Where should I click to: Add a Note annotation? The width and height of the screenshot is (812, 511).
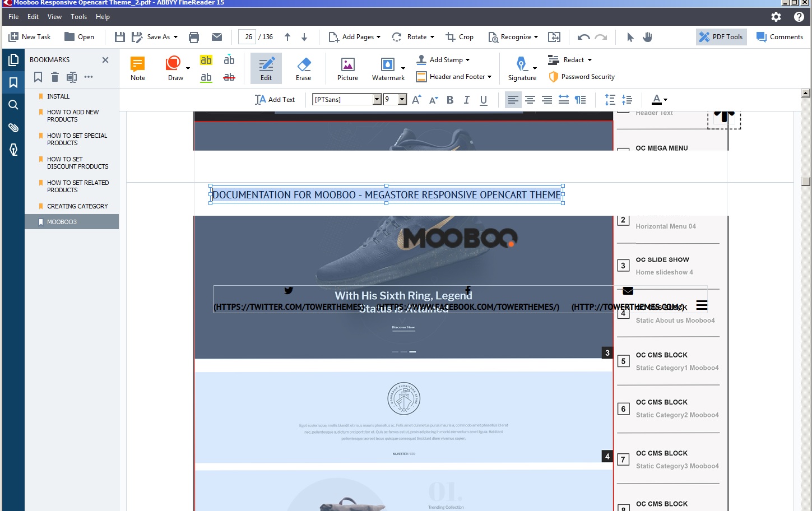(138, 68)
